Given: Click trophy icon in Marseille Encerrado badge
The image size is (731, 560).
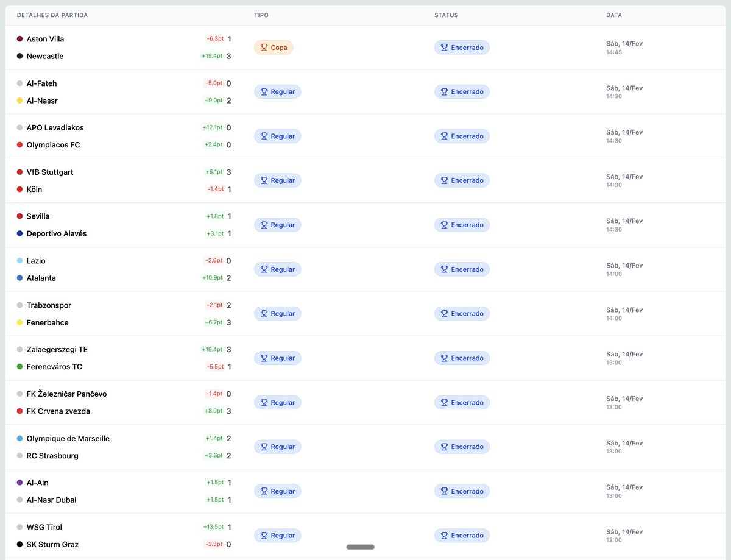Looking at the screenshot, I should point(445,447).
